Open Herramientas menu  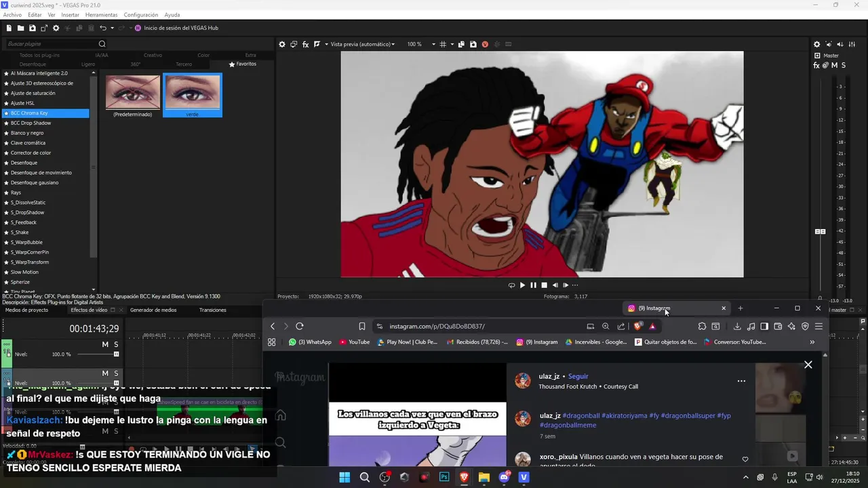101,15
